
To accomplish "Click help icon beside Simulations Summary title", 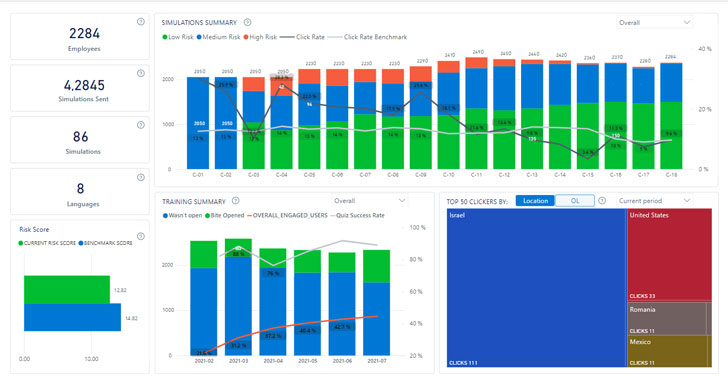I will [x=247, y=22].
